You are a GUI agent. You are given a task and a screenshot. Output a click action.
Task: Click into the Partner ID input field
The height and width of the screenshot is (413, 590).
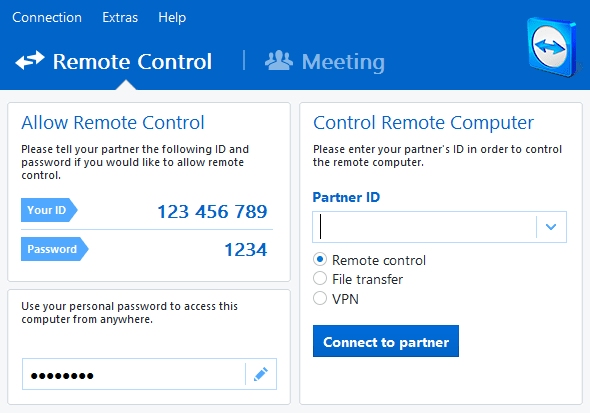coord(424,227)
